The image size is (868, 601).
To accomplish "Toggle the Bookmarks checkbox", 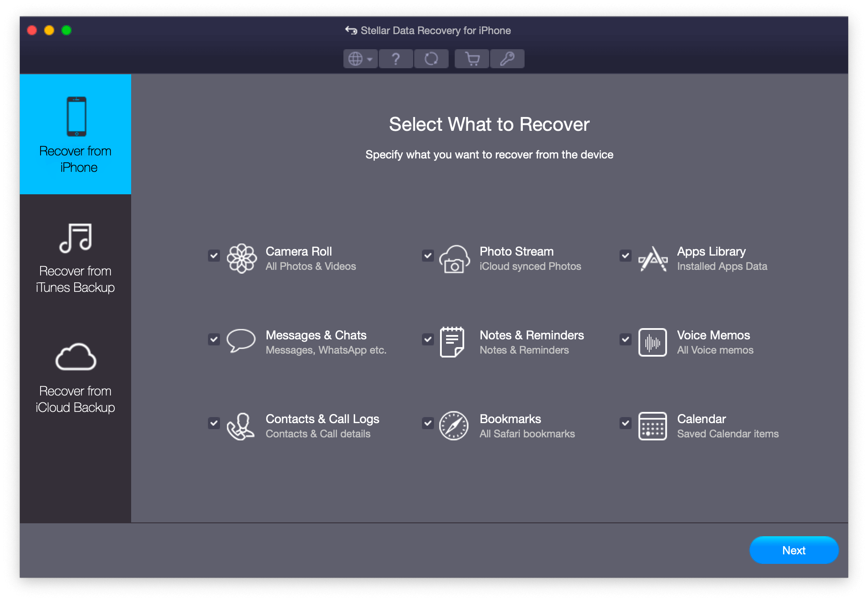I will 428,423.
